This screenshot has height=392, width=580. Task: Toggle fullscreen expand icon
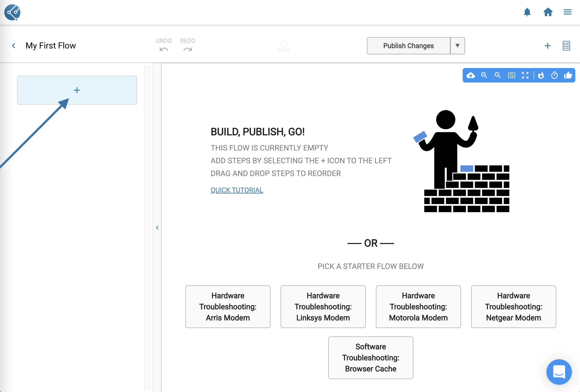point(525,75)
